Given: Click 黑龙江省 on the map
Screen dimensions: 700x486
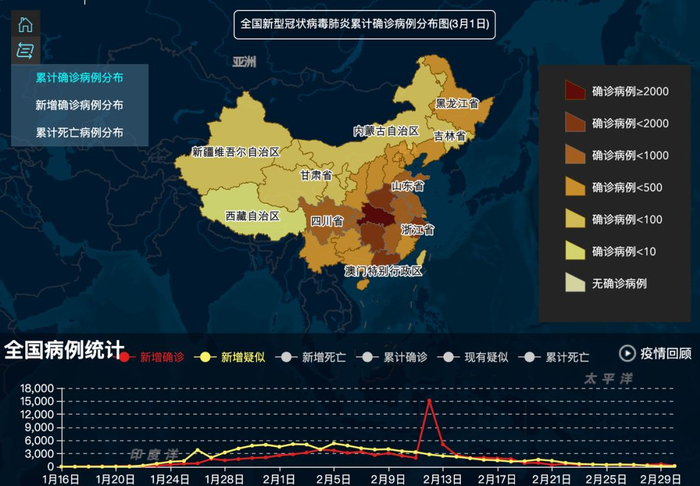Looking at the screenshot, I should [x=457, y=104].
